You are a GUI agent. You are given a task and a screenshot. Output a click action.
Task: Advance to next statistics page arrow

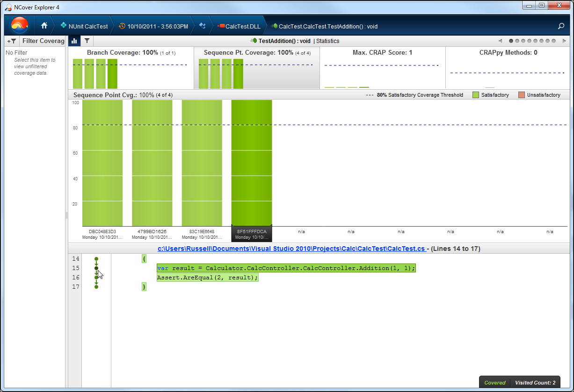564,41
